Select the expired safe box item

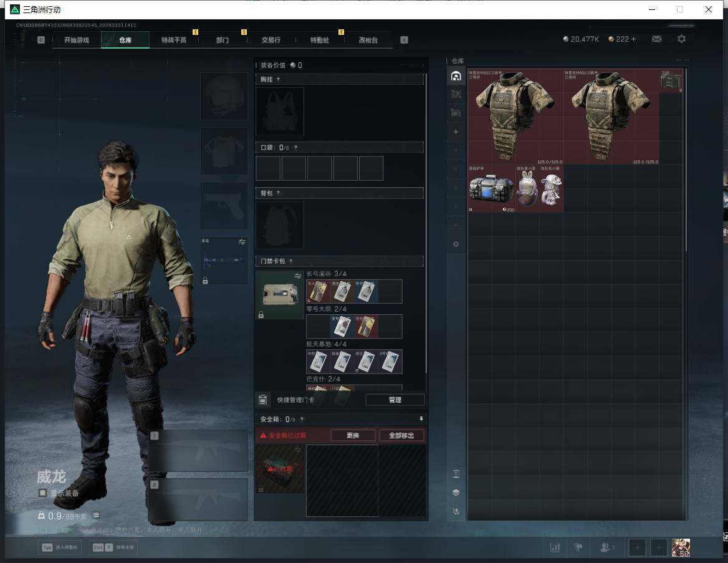point(280,469)
